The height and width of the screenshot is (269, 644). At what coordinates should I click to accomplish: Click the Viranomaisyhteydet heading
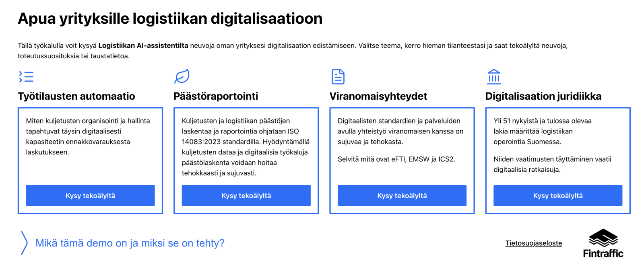tap(378, 96)
